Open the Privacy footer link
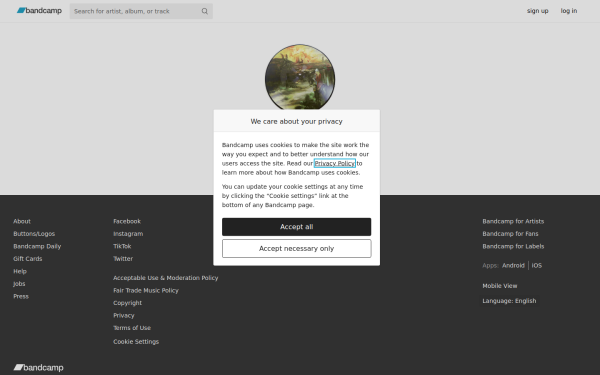 (124, 315)
